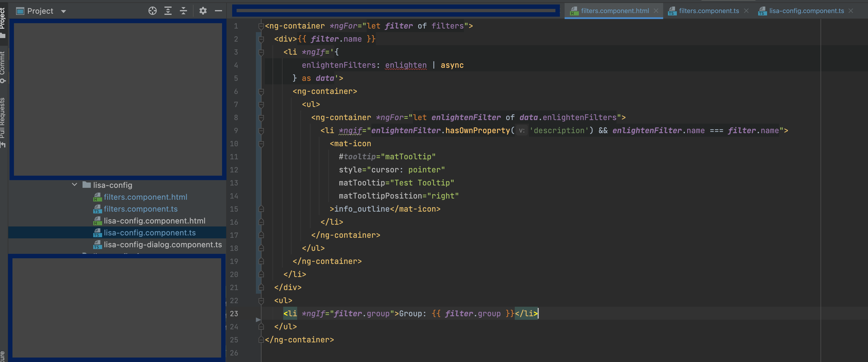Image resolution: width=868 pixels, height=362 pixels.
Task: Click the fold end marker at line 25
Action: [x=261, y=339]
